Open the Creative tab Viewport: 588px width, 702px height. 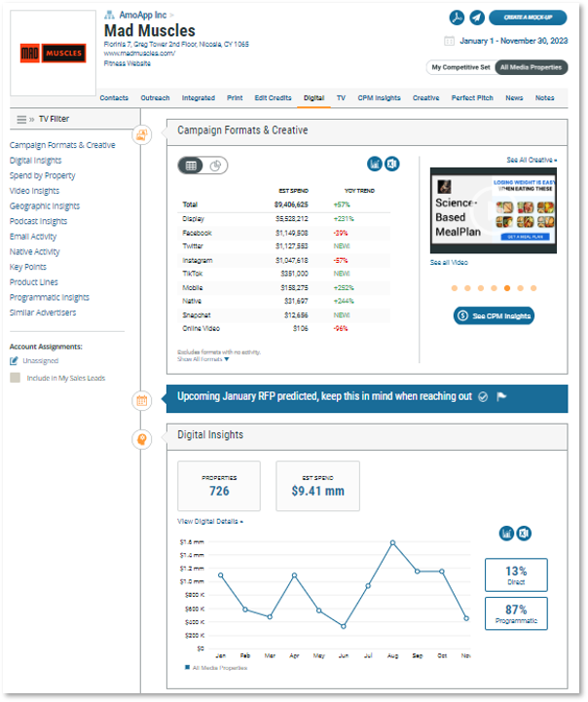pos(426,98)
